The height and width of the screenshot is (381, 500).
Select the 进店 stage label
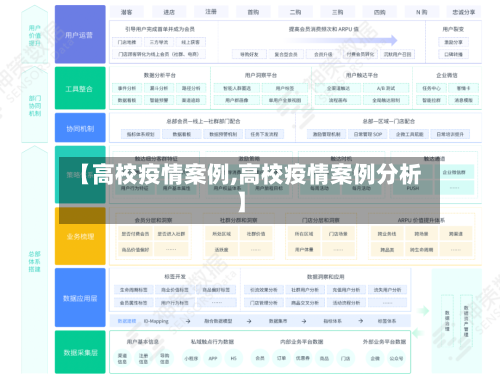point(169,12)
